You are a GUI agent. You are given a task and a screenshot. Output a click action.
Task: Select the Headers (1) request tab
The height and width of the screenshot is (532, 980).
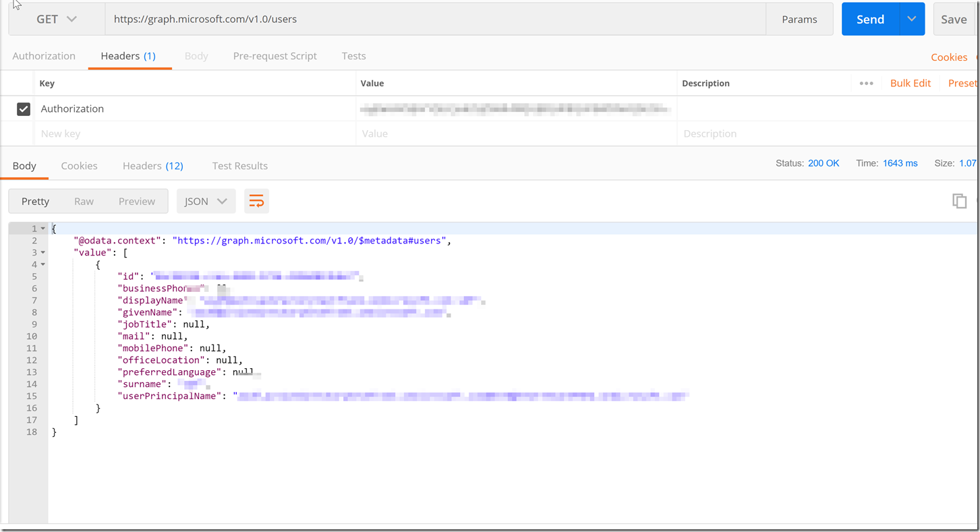128,56
